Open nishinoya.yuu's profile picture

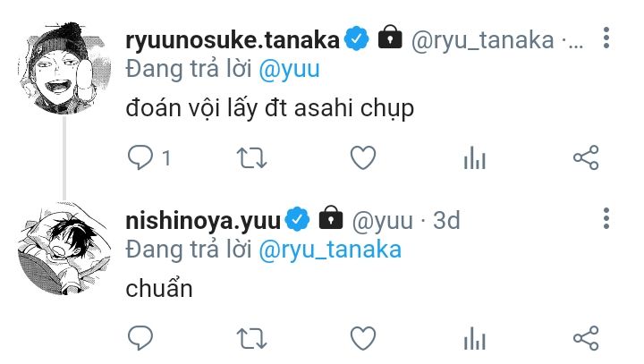click(x=64, y=249)
